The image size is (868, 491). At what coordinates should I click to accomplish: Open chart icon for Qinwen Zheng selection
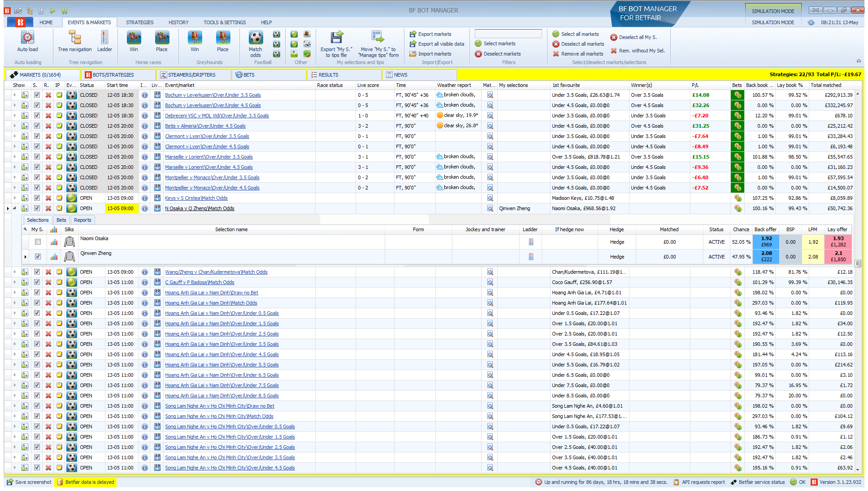pos(54,257)
